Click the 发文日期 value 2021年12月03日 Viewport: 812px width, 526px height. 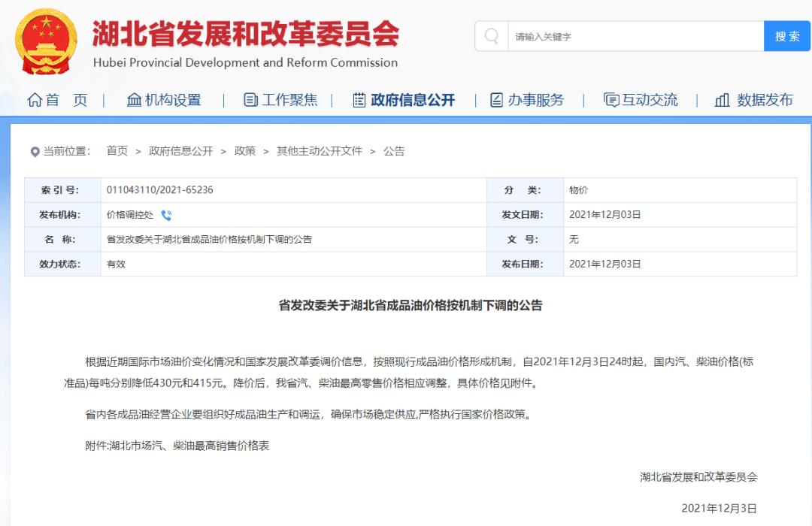tap(604, 214)
